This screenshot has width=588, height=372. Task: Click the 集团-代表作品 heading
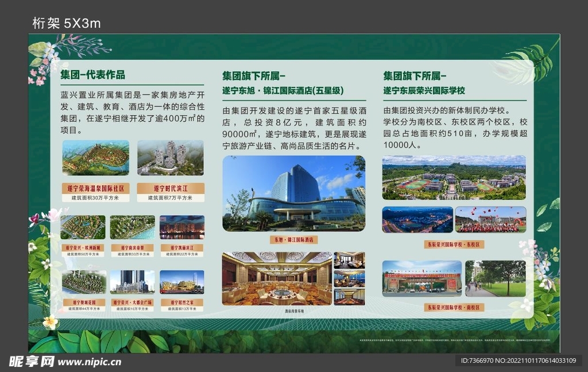pos(92,75)
